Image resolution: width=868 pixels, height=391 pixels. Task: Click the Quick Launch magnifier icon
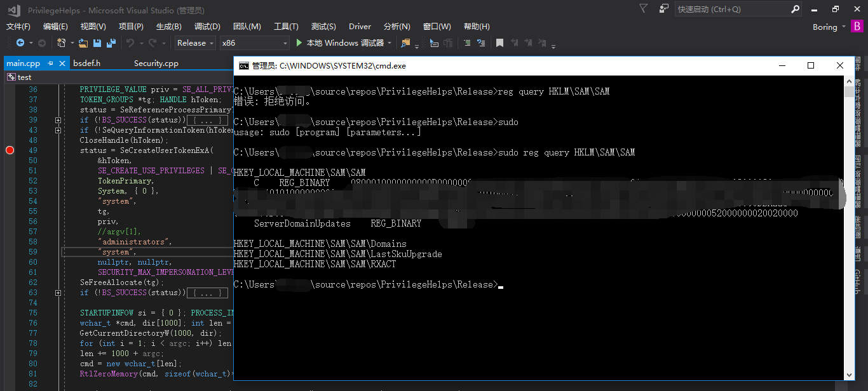pyautogui.click(x=795, y=10)
